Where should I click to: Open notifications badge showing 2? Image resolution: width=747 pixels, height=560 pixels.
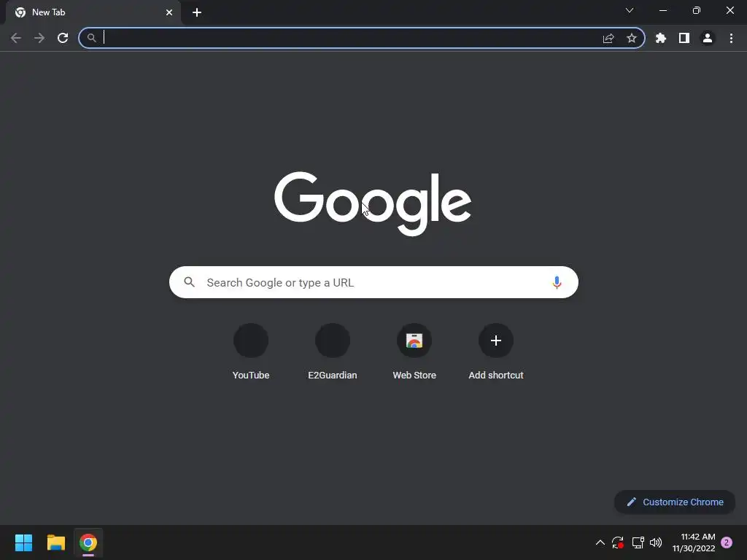727,542
